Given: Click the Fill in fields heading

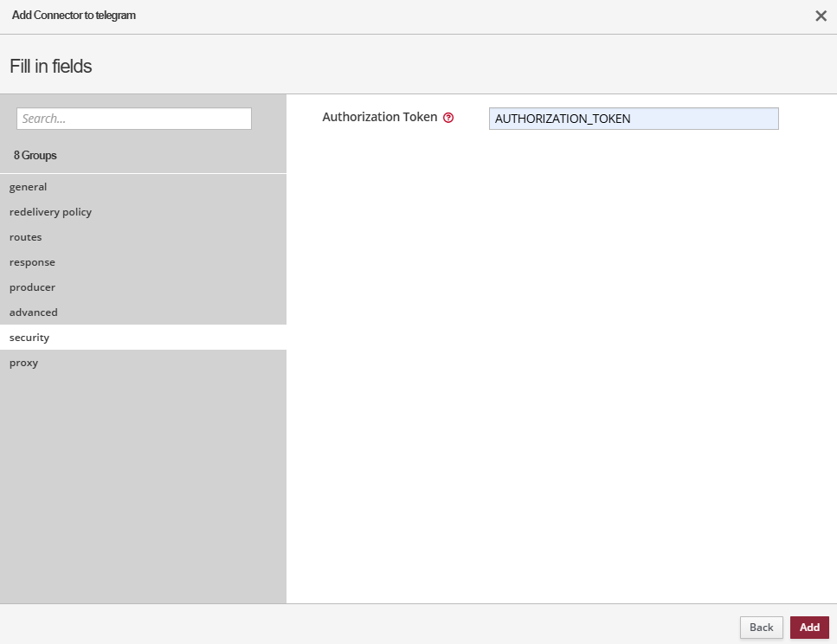Looking at the screenshot, I should coord(50,66).
